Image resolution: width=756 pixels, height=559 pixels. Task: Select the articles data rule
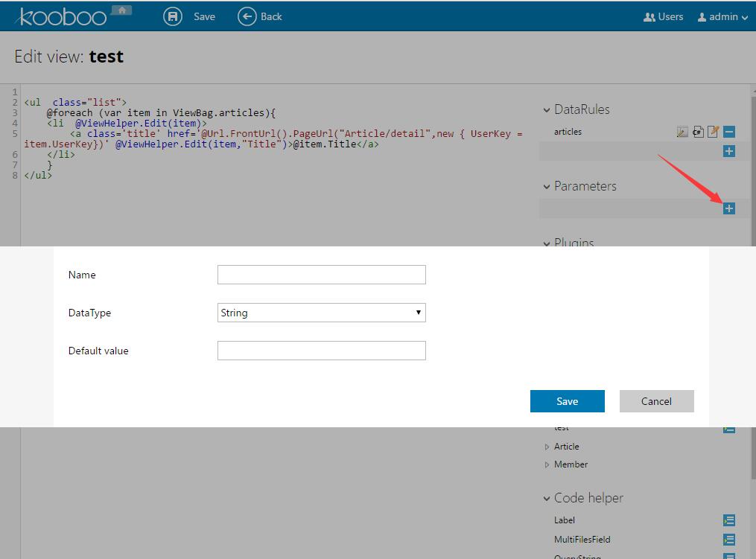568,132
